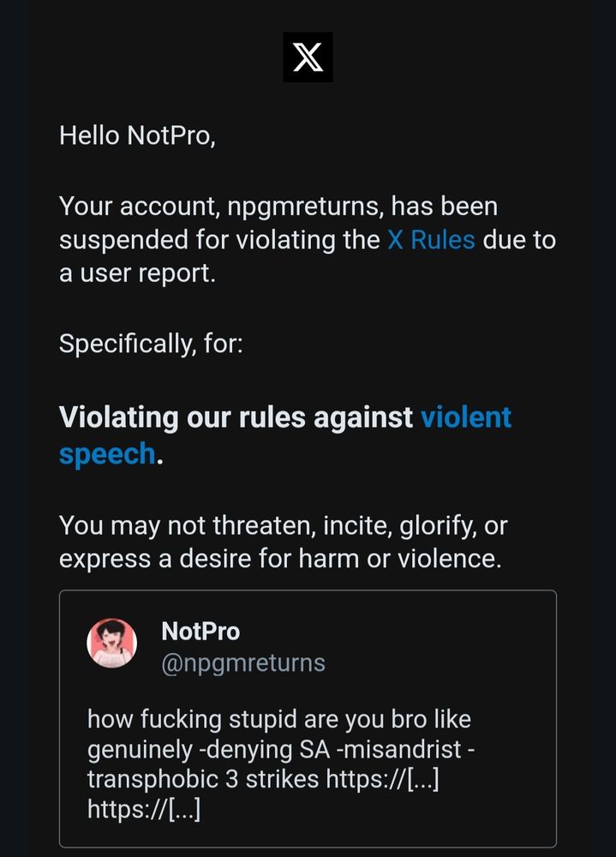616x857 pixels.
Task: Click the X logo at the top
Action: point(308,57)
